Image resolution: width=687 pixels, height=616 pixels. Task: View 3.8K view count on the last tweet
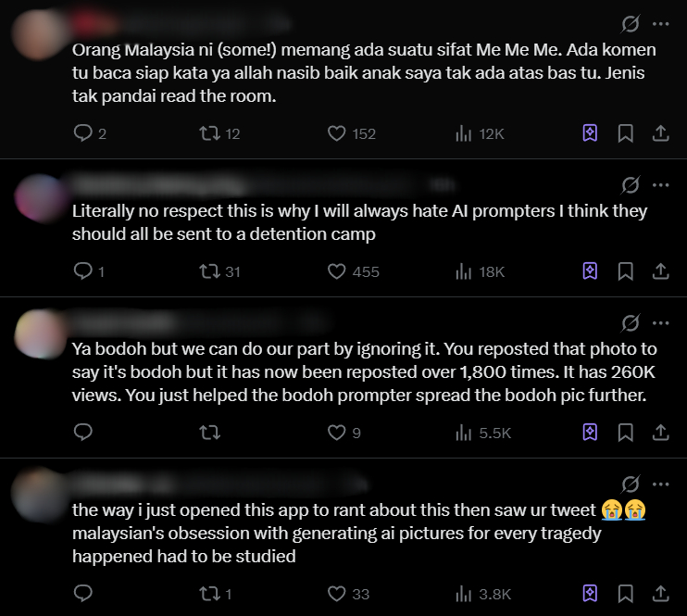point(480,592)
